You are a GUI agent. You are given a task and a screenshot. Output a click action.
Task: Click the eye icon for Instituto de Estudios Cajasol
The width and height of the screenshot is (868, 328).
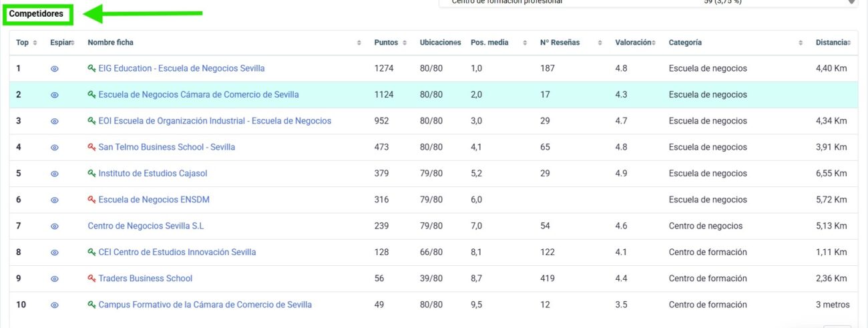click(x=55, y=174)
